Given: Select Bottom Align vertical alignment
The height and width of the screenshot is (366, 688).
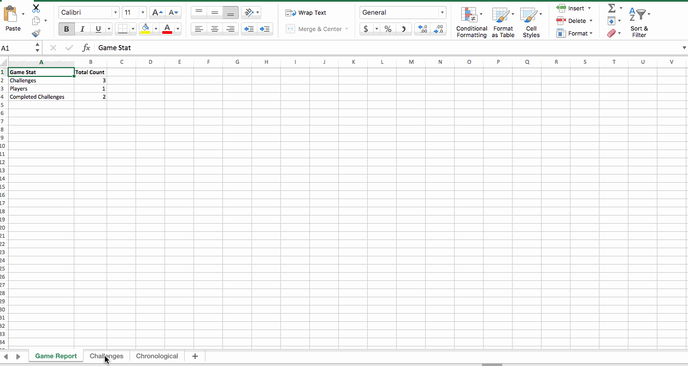Looking at the screenshot, I should (230, 12).
